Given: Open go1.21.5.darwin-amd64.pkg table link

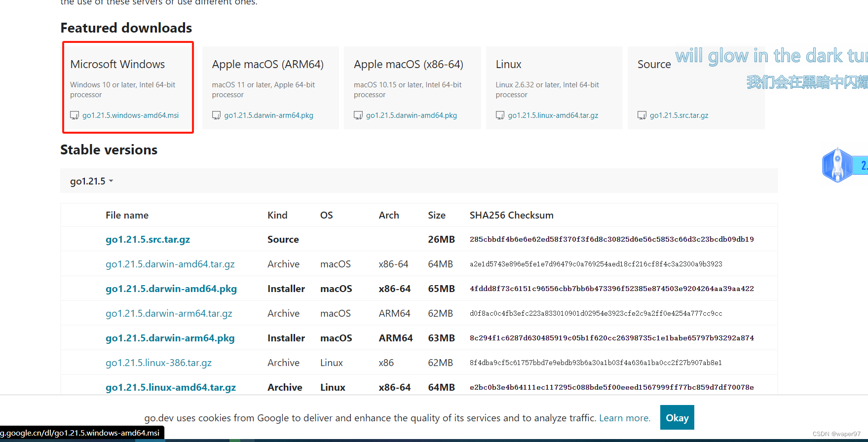Looking at the screenshot, I should 171,289.
